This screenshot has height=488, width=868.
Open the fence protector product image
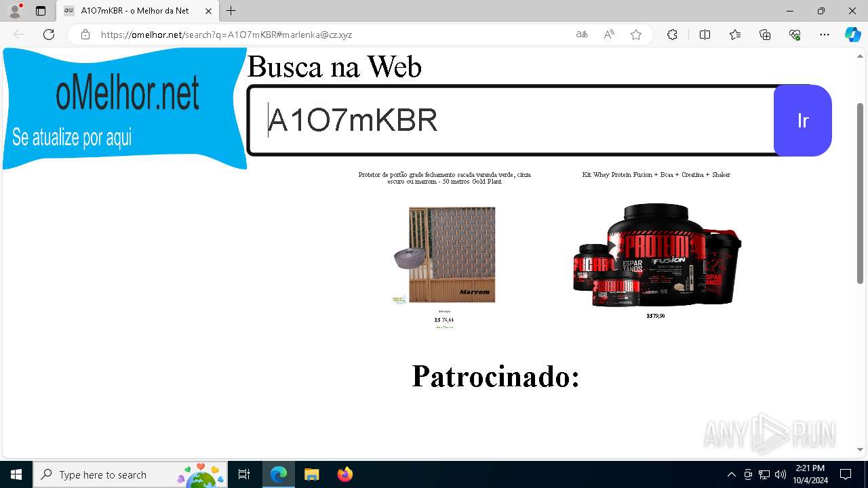(x=445, y=256)
